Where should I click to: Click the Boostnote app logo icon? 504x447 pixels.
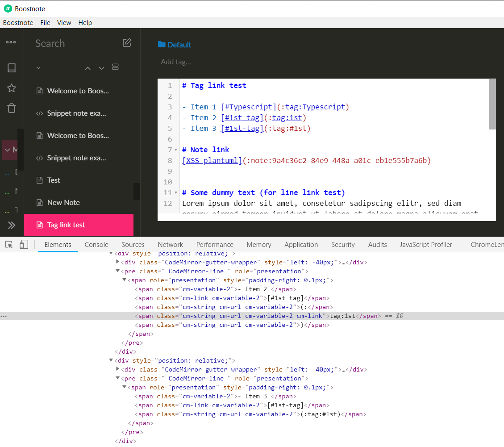(x=8, y=8)
